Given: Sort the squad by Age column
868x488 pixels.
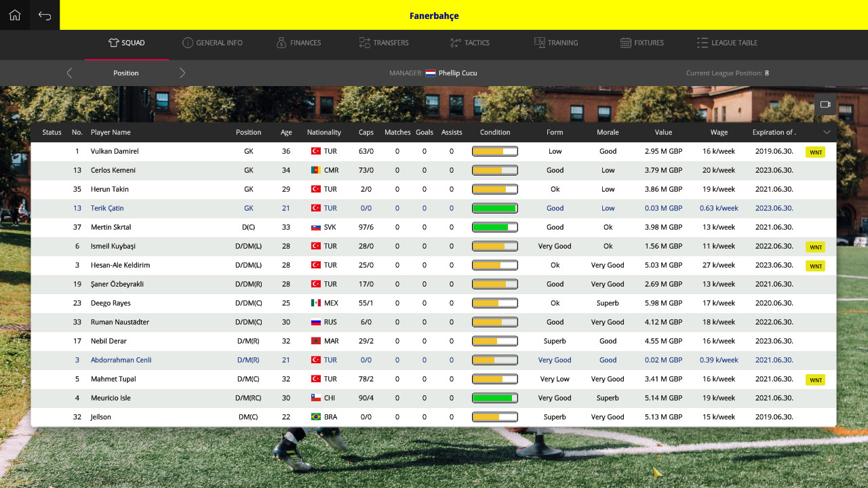Looking at the screenshot, I should 286,132.
